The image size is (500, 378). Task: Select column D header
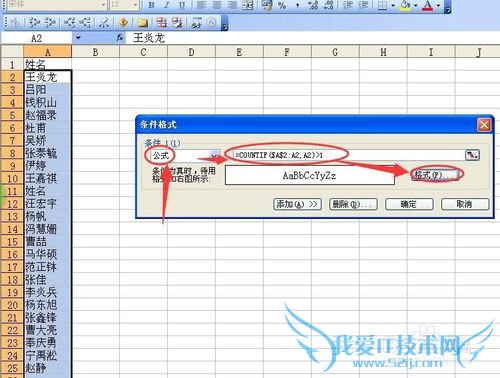pos(191,52)
